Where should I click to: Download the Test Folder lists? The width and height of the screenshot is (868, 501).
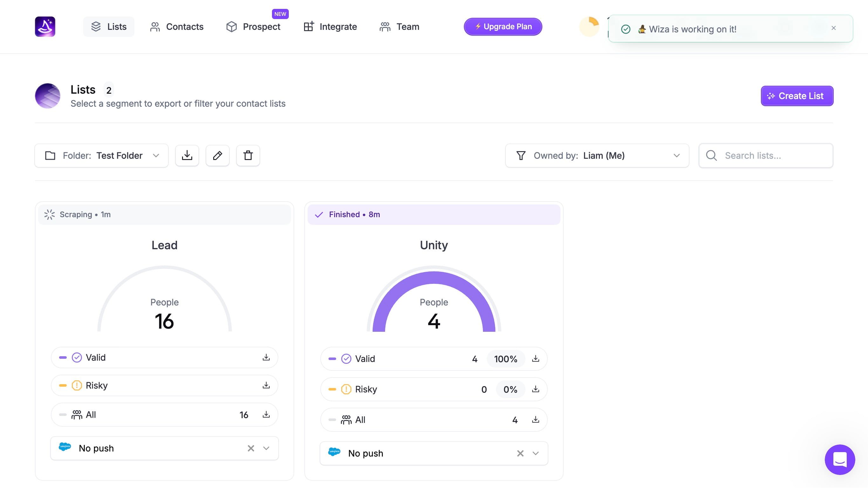point(187,156)
